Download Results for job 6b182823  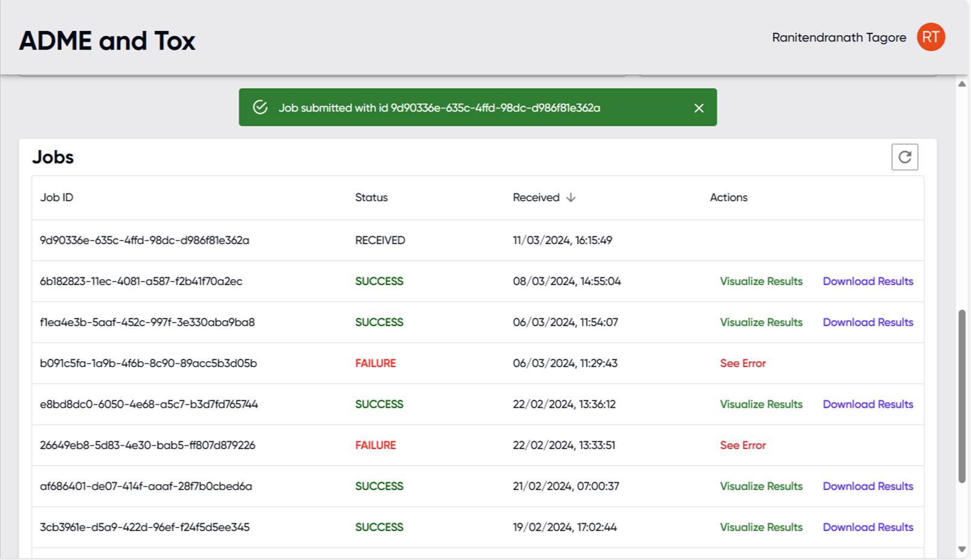868,282
